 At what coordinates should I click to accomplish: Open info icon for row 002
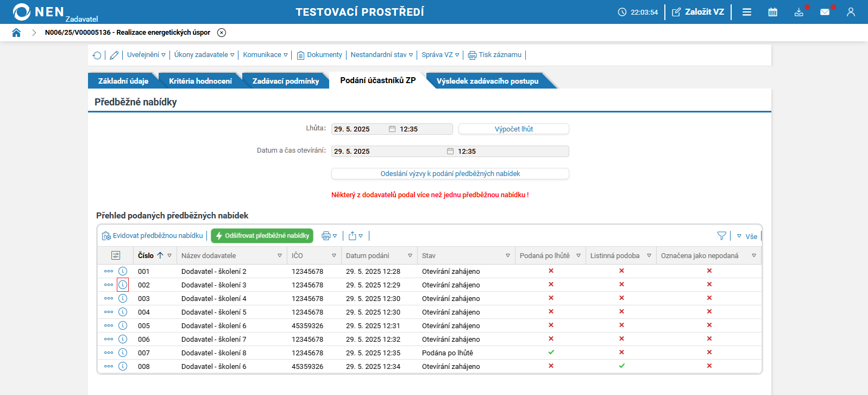point(123,285)
